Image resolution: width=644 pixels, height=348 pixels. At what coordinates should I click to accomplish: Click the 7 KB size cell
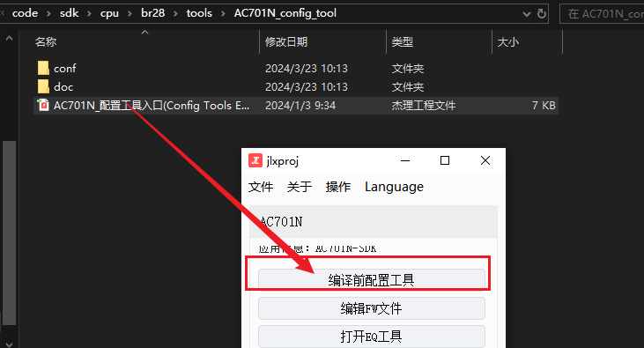(544, 106)
